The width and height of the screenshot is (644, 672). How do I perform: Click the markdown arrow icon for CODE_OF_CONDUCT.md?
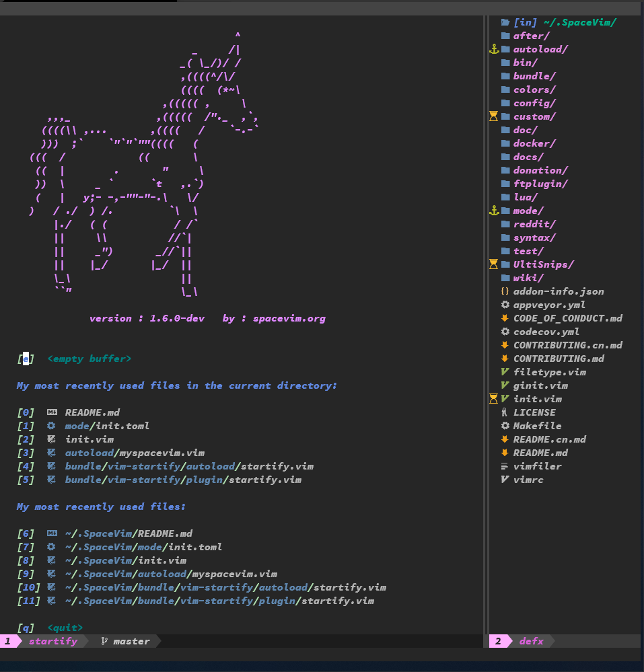(505, 318)
